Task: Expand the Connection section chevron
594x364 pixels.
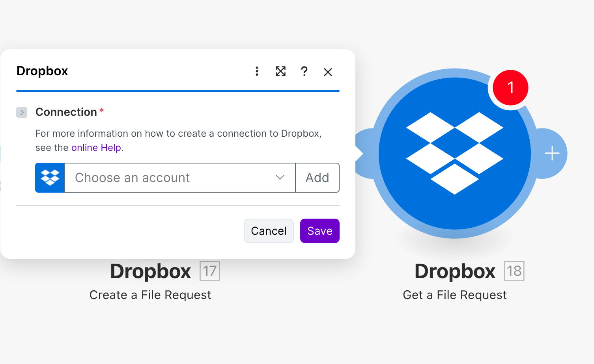Action: [x=22, y=112]
